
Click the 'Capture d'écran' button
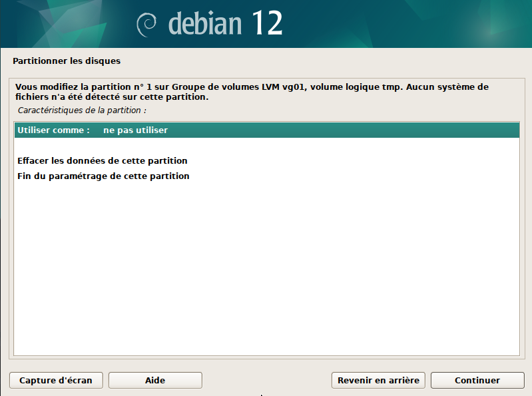[56, 381]
